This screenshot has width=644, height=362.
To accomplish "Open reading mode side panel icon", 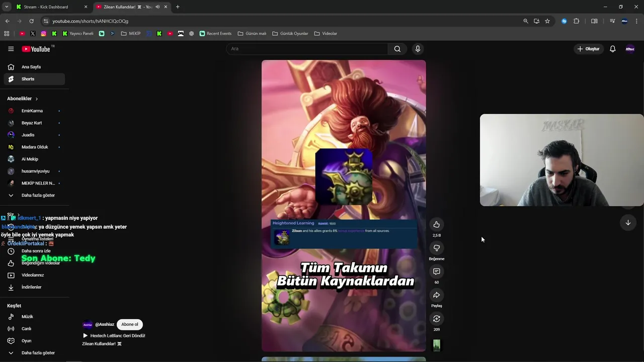I will click(594, 21).
